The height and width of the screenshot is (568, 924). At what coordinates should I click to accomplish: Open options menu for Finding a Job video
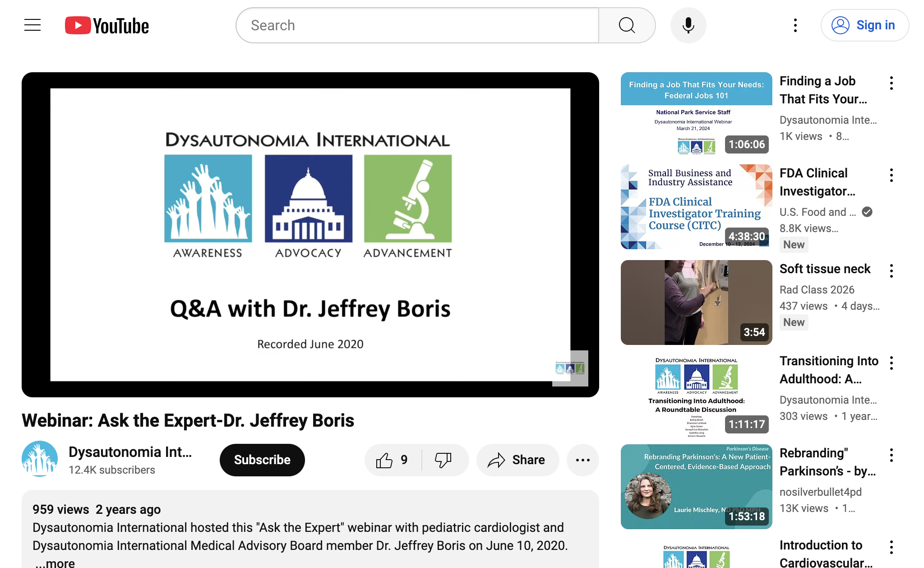pos(892,83)
